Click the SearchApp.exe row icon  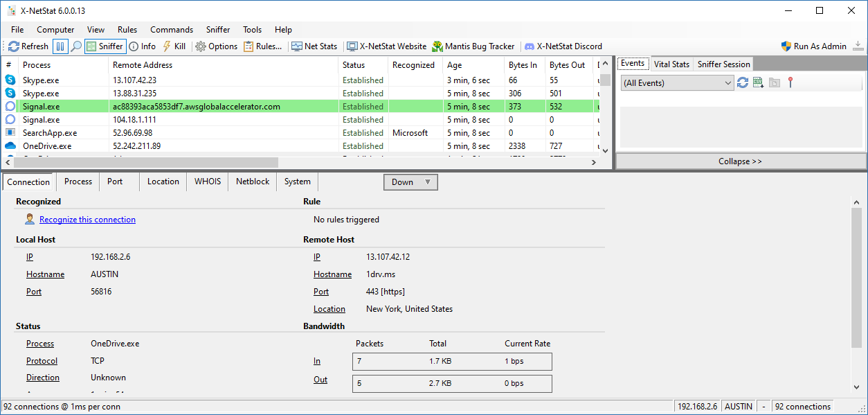10,132
